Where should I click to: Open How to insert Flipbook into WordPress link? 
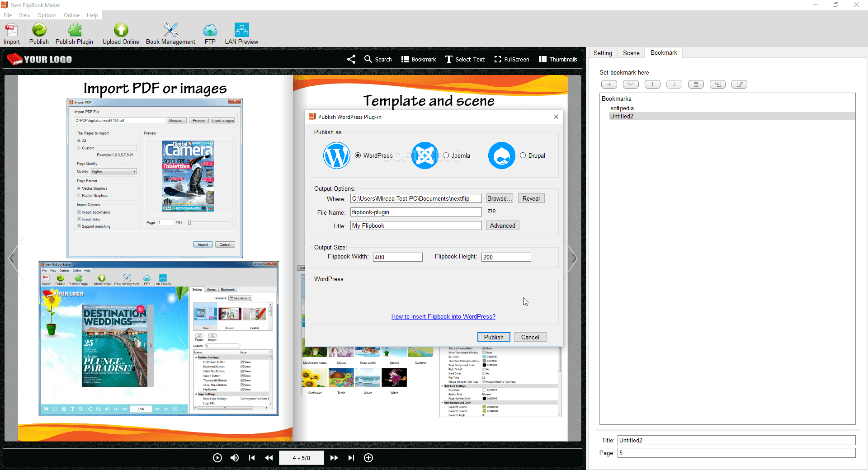[x=443, y=316]
